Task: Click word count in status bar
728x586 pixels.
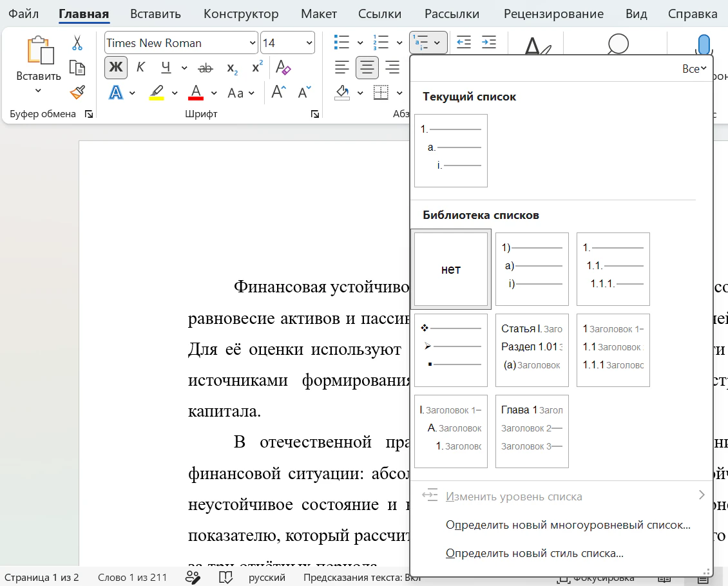Action: click(x=132, y=577)
